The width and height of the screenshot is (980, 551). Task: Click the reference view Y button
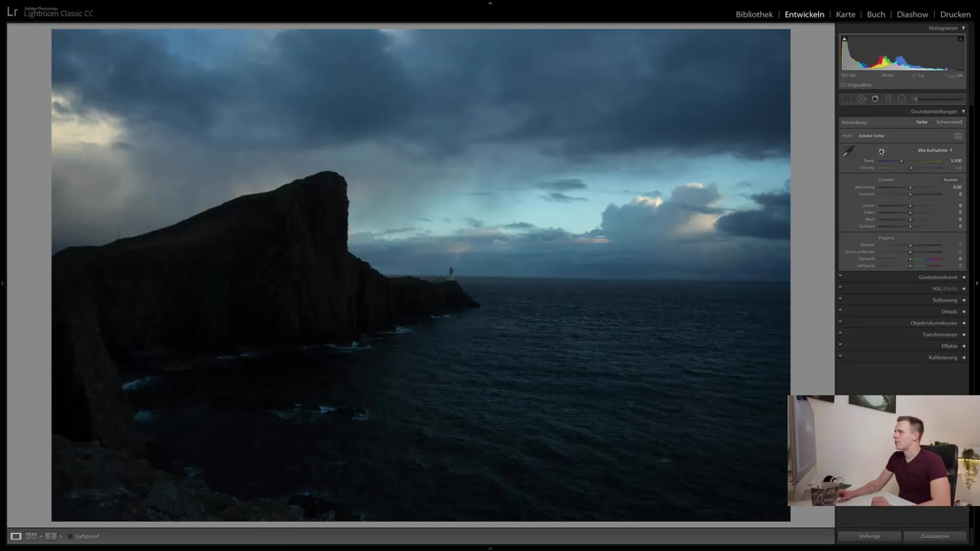click(x=51, y=536)
